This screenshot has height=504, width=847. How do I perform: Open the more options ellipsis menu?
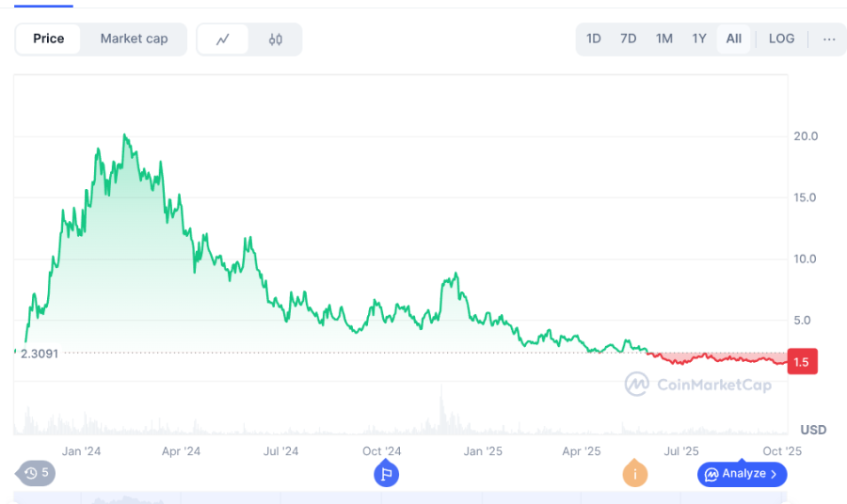coord(828,39)
